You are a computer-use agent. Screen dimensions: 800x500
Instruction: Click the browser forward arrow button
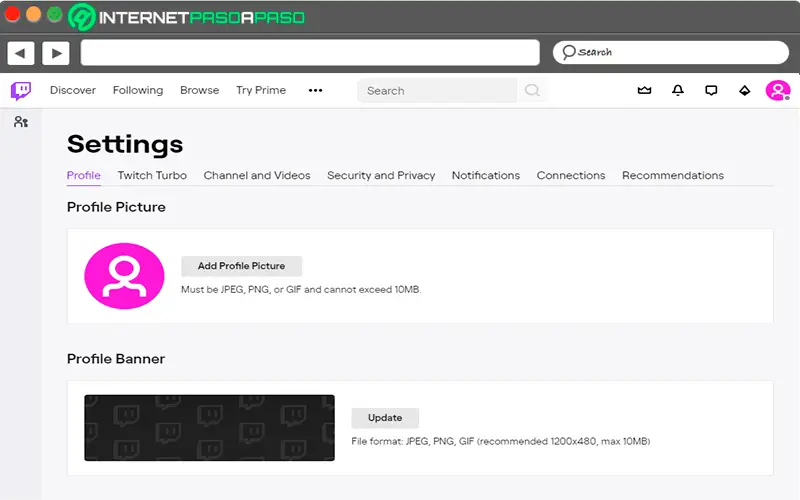[55, 52]
